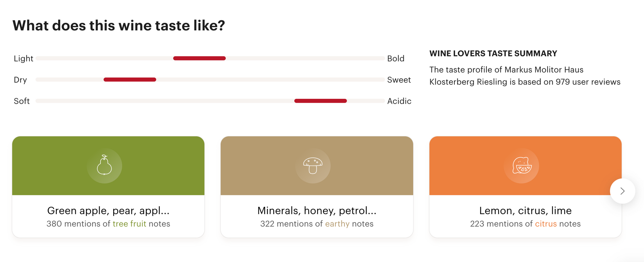Open the Green apple, pear card title
The height and width of the screenshot is (262, 644).
pos(108,210)
